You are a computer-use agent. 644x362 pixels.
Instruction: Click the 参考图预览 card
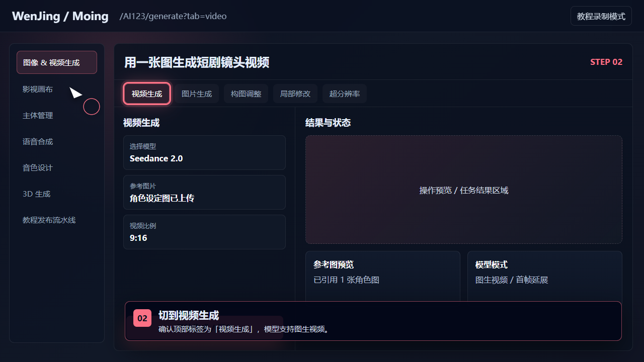(383, 276)
